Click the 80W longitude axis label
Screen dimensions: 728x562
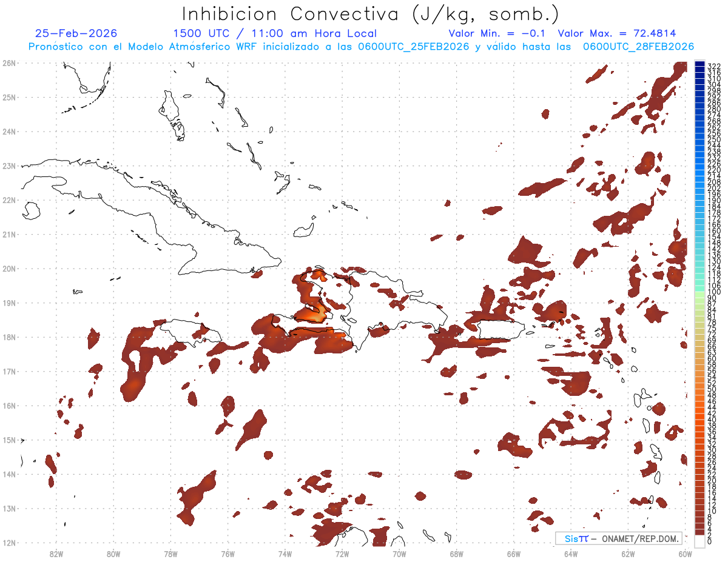pyautogui.click(x=113, y=553)
